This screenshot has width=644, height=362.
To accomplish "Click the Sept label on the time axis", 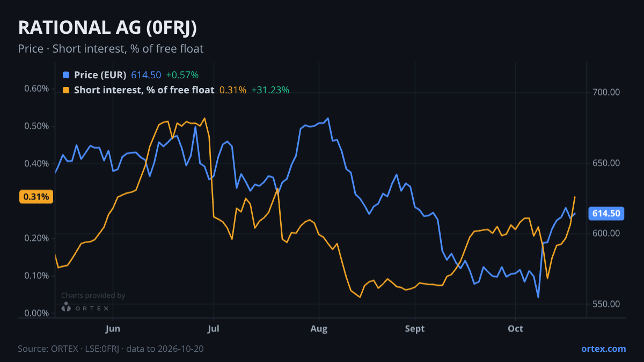I will coord(415,328).
